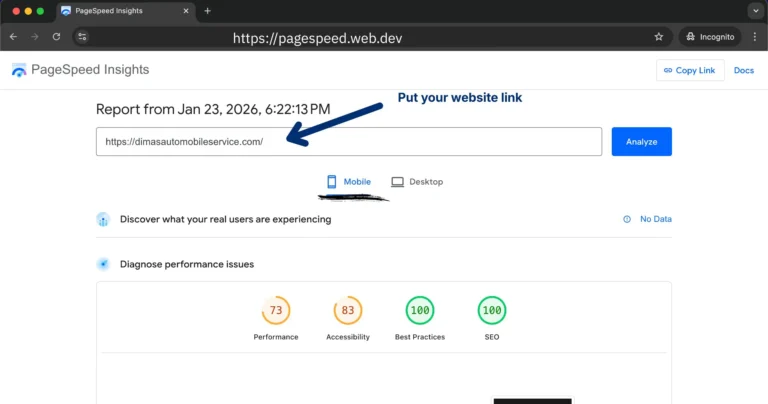This screenshot has height=404, width=768.
Task: Click the Report from Jan 23, 2026 heading
Action: pos(213,109)
